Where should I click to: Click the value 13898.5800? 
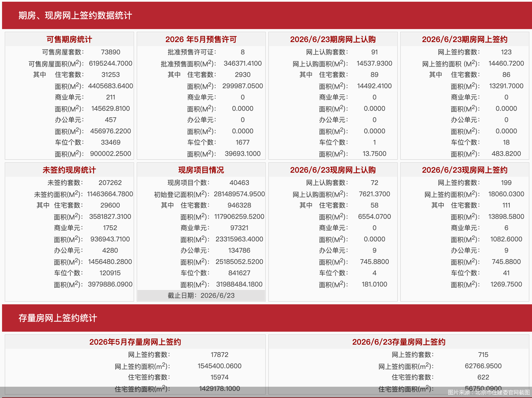(x=506, y=216)
